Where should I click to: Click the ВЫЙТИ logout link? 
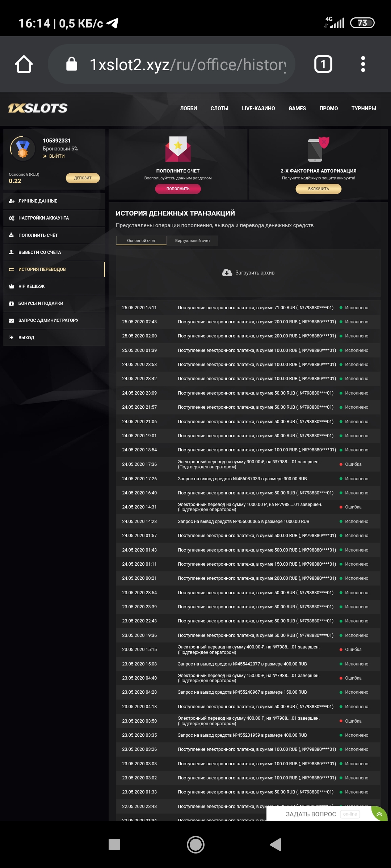click(56, 156)
